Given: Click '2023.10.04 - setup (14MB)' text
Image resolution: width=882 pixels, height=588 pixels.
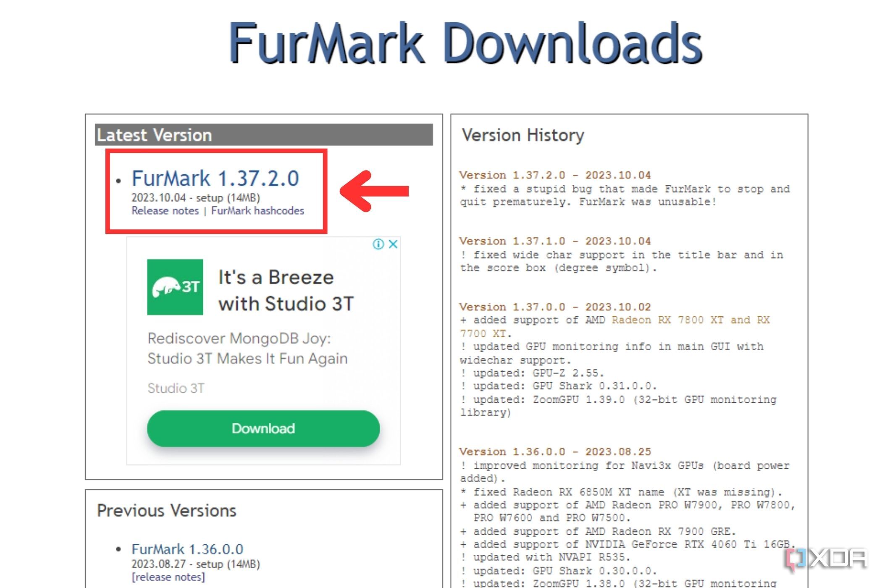Looking at the screenshot, I should coord(196,198).
